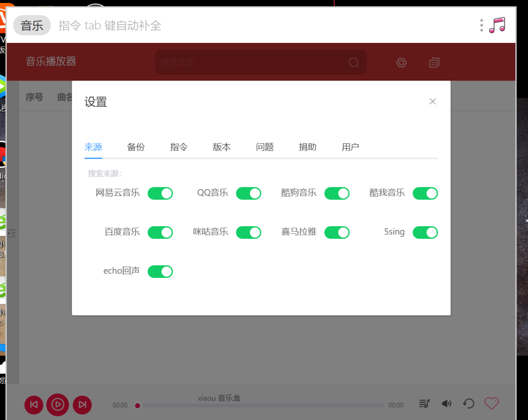Click the pink music note icon
The image size is (528, 420).
coord(497,25)
